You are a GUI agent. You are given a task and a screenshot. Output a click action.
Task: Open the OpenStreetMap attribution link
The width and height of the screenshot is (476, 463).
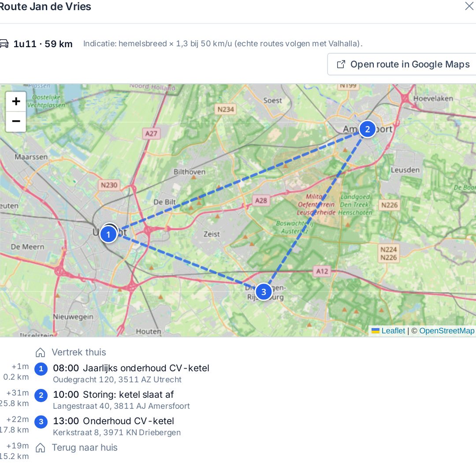point(446,331)
